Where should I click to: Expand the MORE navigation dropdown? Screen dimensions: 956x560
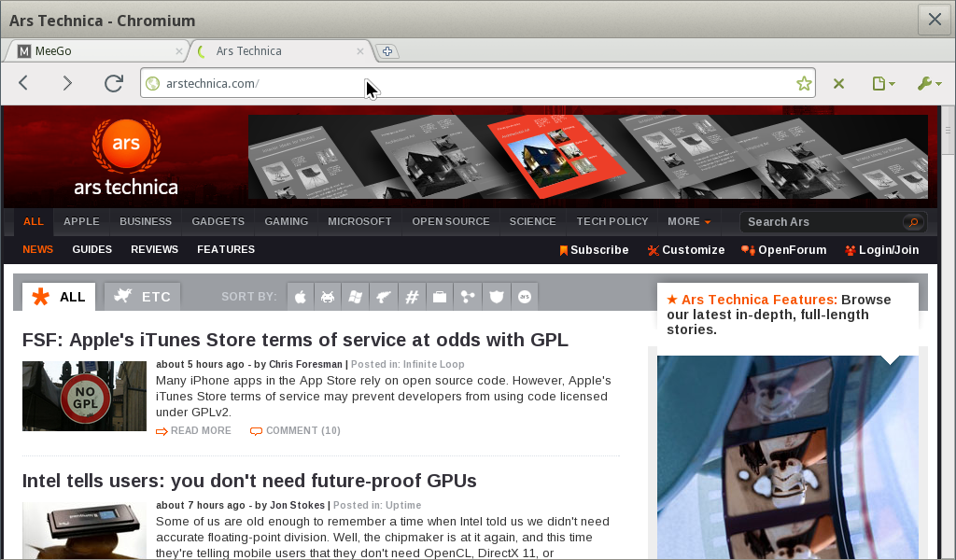pyautogui.click(x=689, y=222)
